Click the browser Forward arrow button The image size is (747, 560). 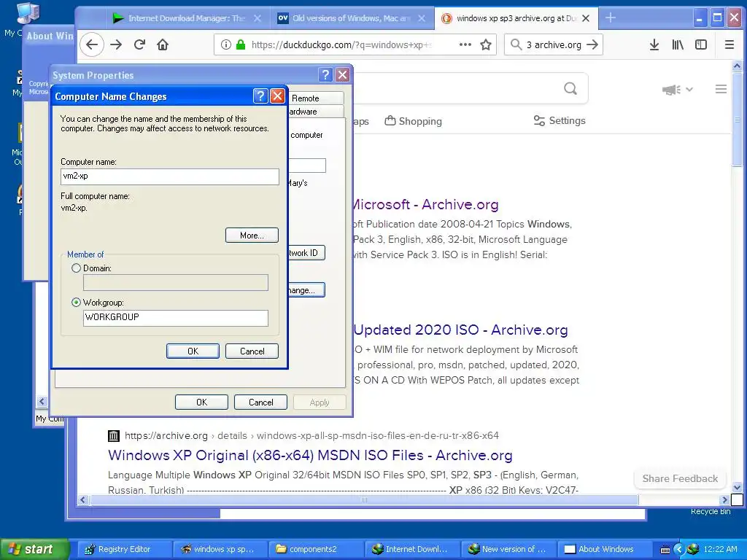click(116, 44)
